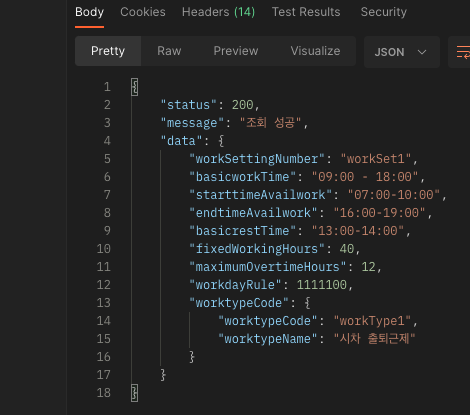Open the Test Results tab

point(306,12)
